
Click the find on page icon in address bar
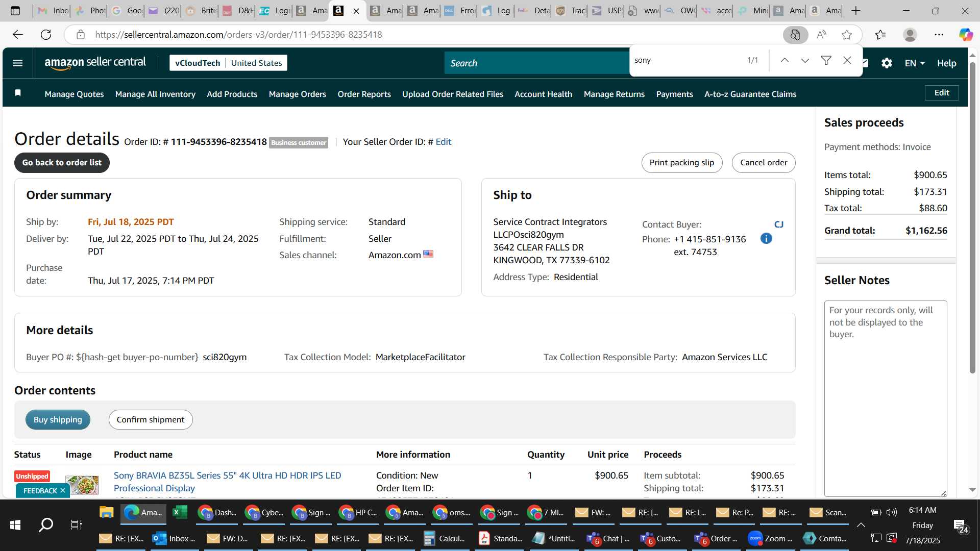[x=795, y=35]
